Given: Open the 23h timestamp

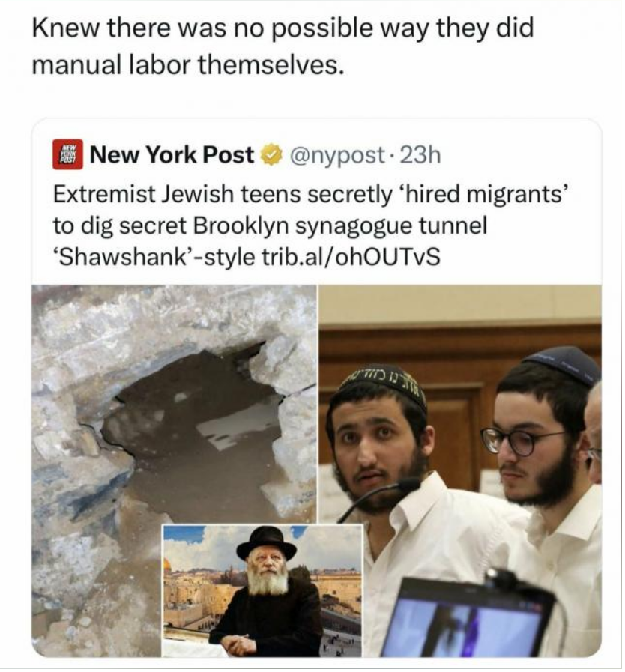Looking at the screenshot, I should point(420,155).
